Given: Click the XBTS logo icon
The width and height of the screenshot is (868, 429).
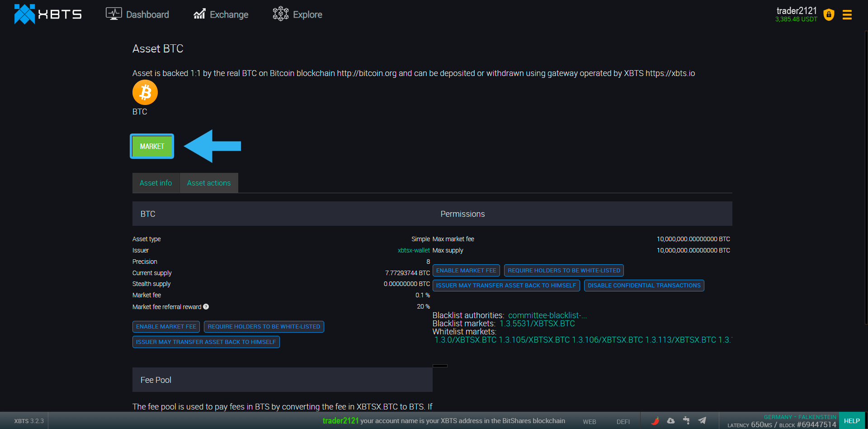Looking at the screenshot, I should (24, 14).
